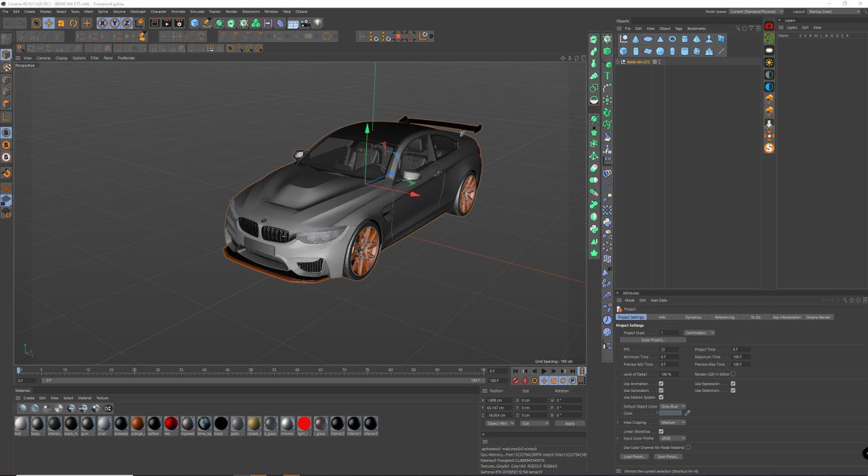Image resolution: width=868 pixels, height=476 pixels.
Task: Open the MoGraph menu
Action: 138,12
